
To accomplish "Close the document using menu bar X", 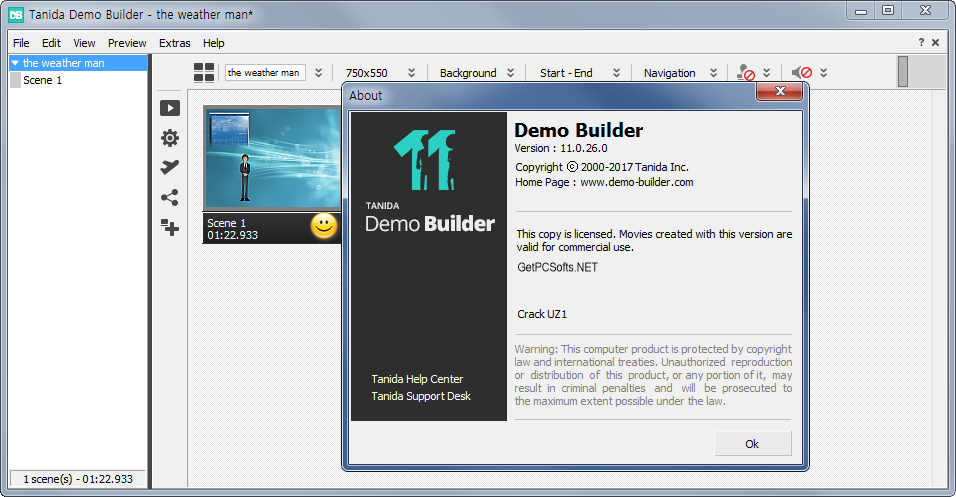I will [x=935, y=42].
